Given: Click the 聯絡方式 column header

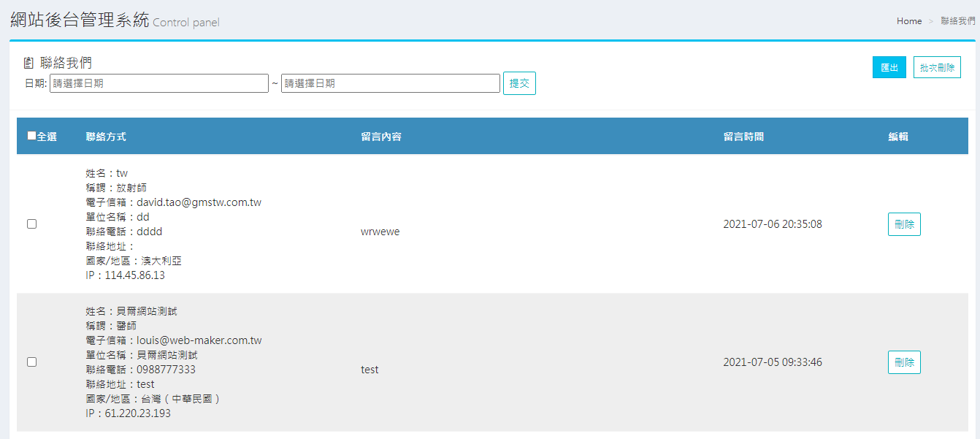Looking at the screenshot, I should [x=106, y=137].
